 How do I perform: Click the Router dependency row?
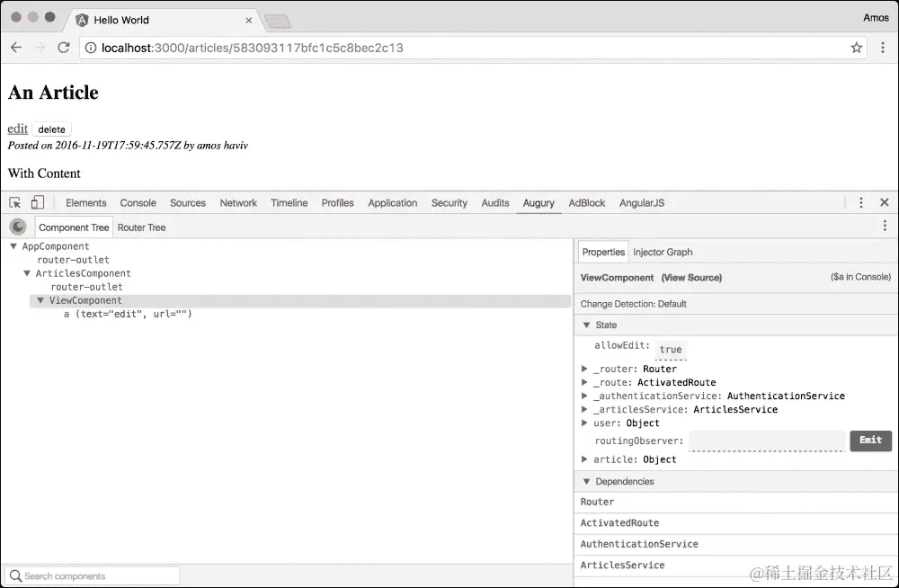(x=736, y=502)
